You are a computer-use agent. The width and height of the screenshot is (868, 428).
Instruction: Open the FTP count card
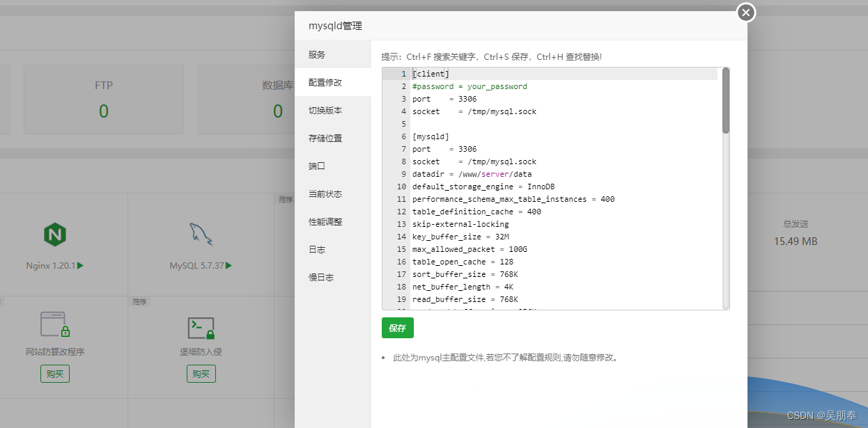[x=104, y=100]
